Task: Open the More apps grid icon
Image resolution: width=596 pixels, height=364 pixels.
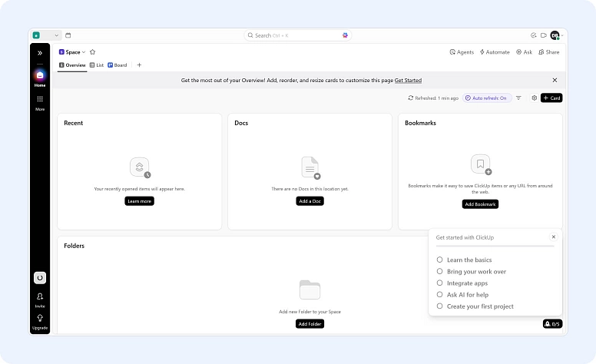Action: 40,100
